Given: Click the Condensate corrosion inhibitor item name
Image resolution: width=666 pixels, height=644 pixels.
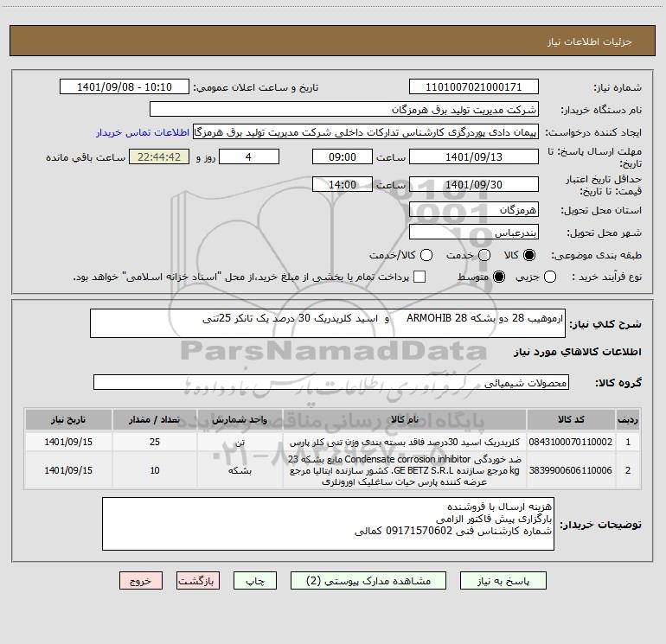Looking at the screenshot, I should 405,470.
